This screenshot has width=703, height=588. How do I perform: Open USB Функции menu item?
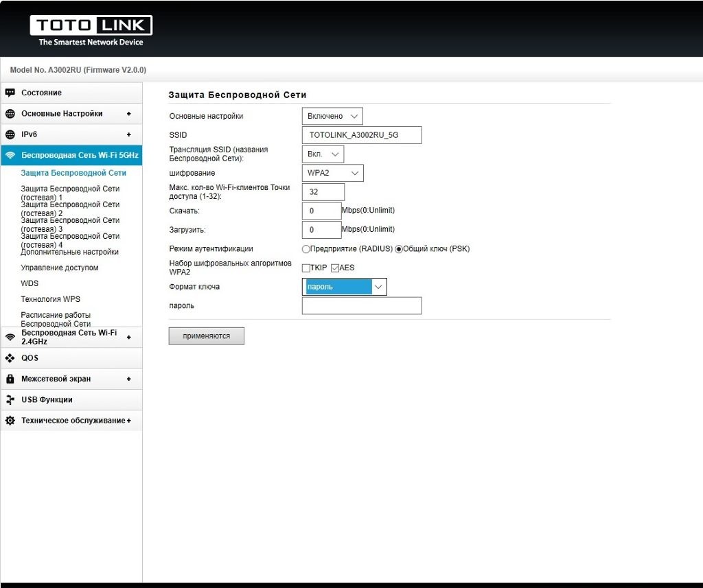click(71, 400)
